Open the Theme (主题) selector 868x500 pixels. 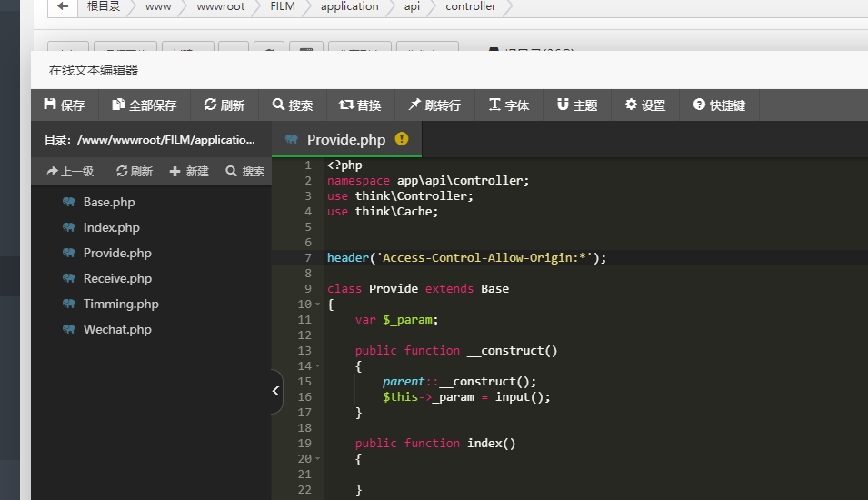pos(577,105)
